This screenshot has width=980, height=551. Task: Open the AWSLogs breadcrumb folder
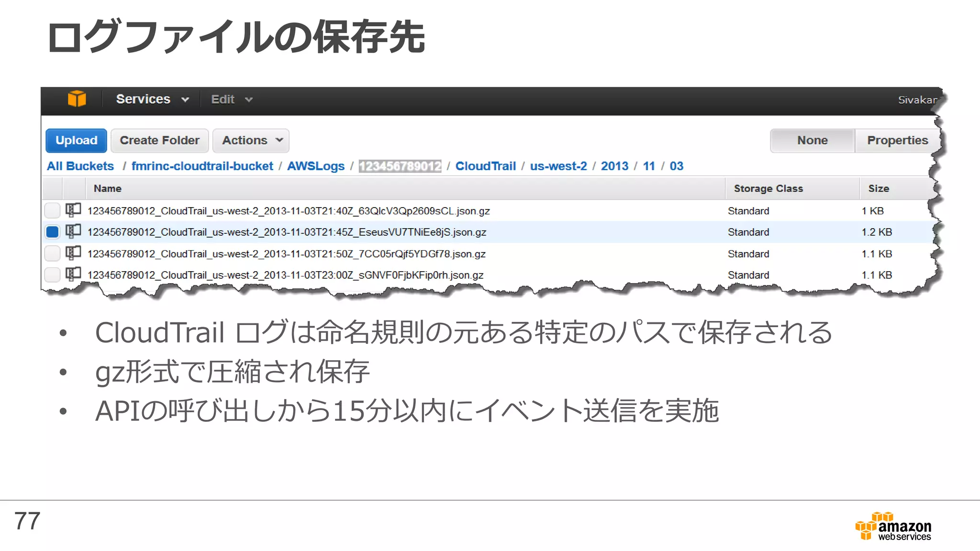316,166
